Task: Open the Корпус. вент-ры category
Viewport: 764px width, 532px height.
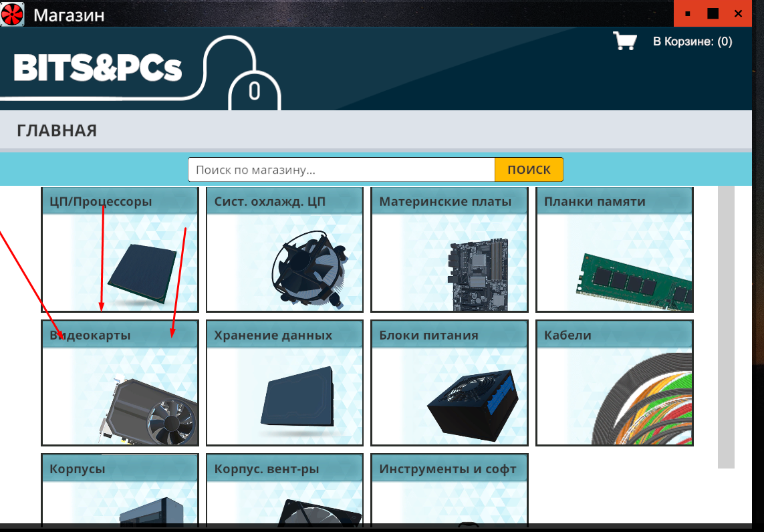Action: coord(285,490)
